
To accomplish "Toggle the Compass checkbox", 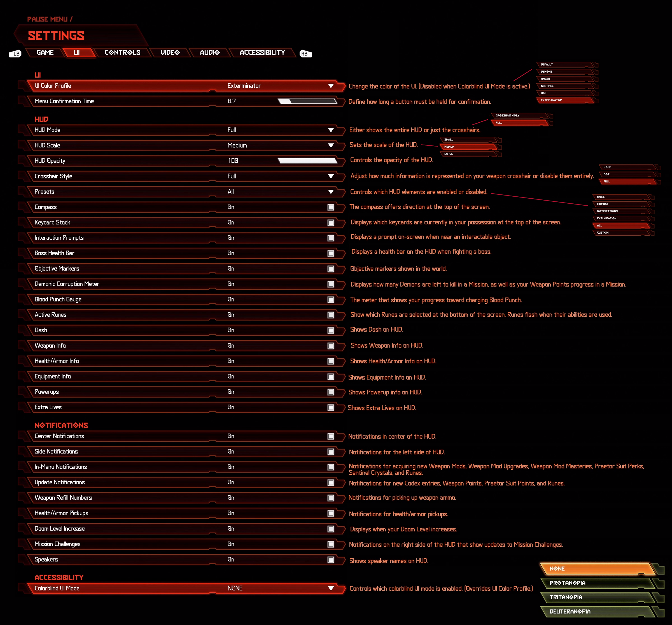I will (331, 207).
